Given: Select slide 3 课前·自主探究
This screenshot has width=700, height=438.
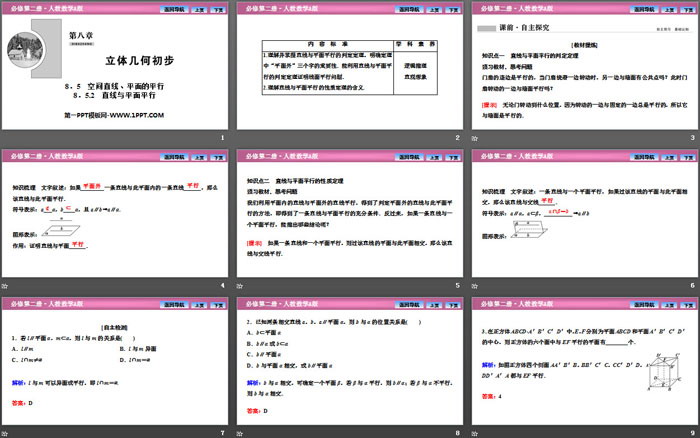Looking at the screenshot, I should coord(585,66).
